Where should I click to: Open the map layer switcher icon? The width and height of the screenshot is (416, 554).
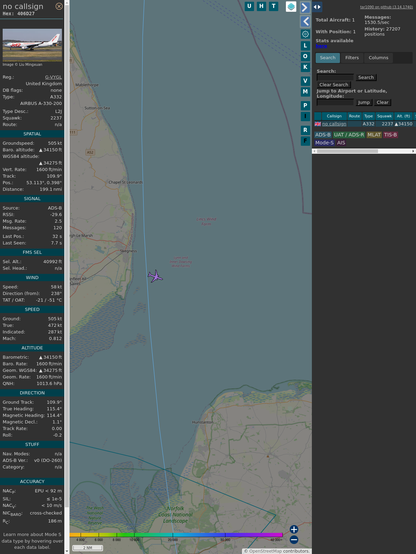pyautogui.click(x=291, y=6)
